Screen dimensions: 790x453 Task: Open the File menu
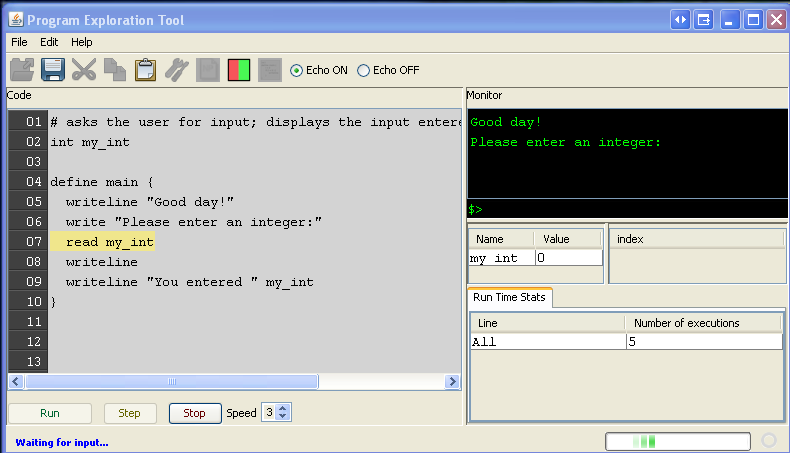tap(20, 42)
